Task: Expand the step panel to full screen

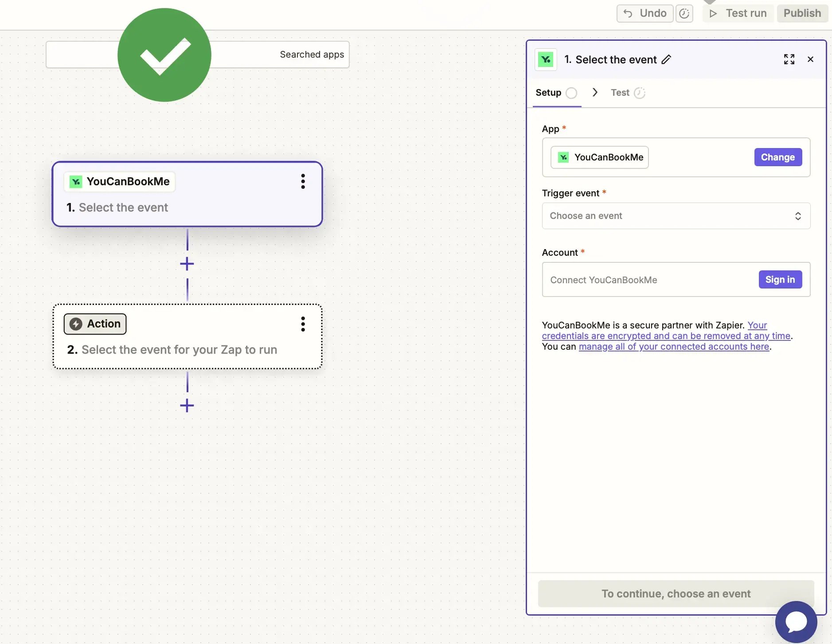Action: (x=789, y=59)
